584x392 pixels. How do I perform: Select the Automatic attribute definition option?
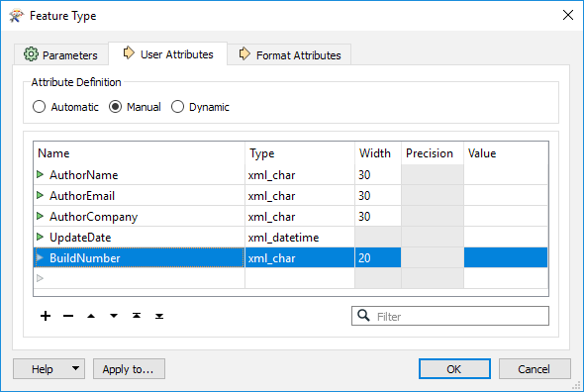(x=40, y=107)
